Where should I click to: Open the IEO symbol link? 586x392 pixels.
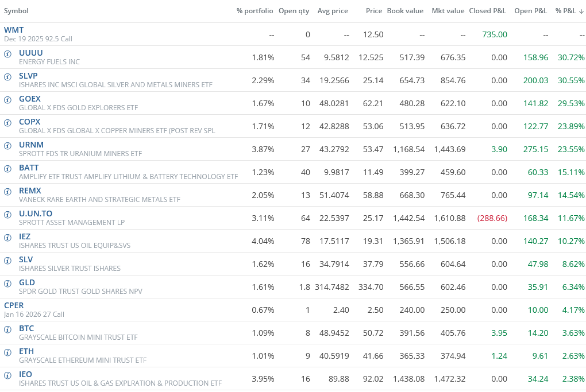pos(25,374)
